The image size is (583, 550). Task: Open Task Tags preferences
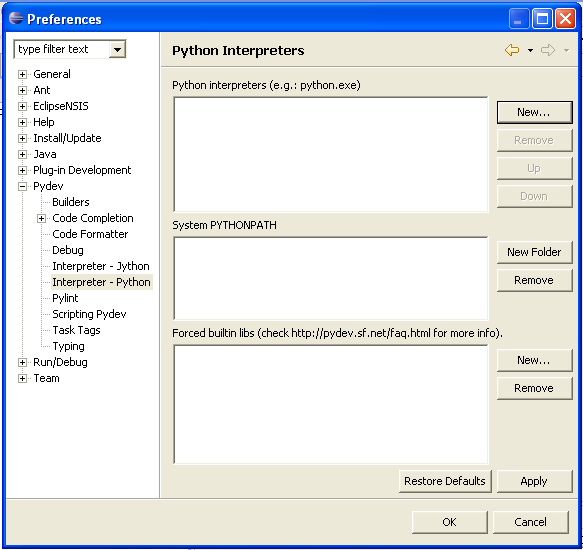[x=76, y=330]
